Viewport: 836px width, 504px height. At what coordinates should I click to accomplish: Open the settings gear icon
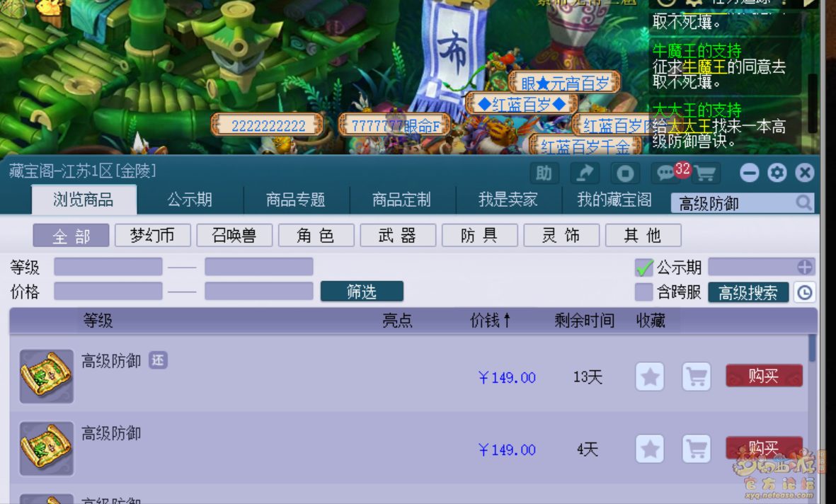click(x=777, y=173)
